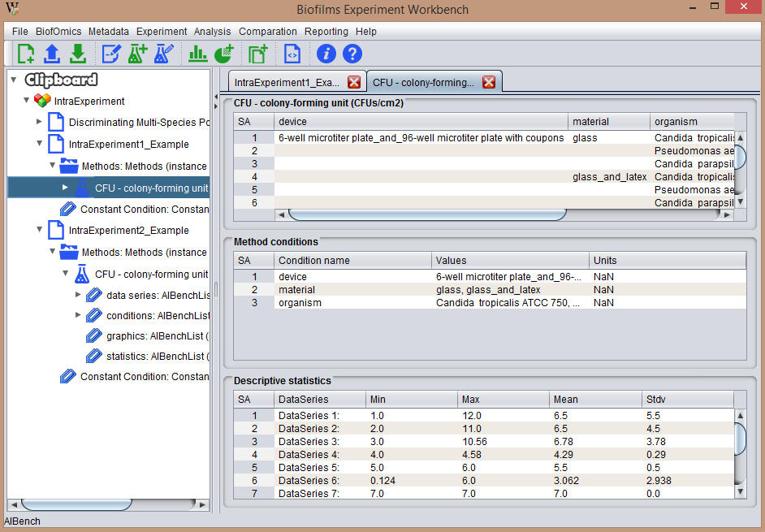Open the BiofOmics menu

click(58, 31)
